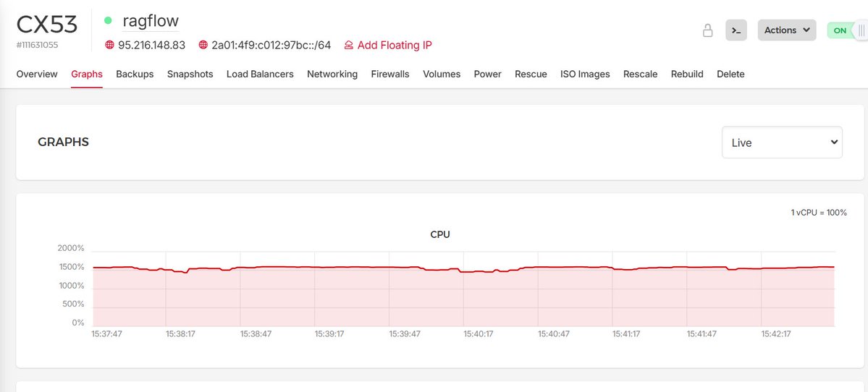Screen dimensions: 868x392
Task: Click the server ID #111631055
Action: pyautogui.click(x=37, y=45)
